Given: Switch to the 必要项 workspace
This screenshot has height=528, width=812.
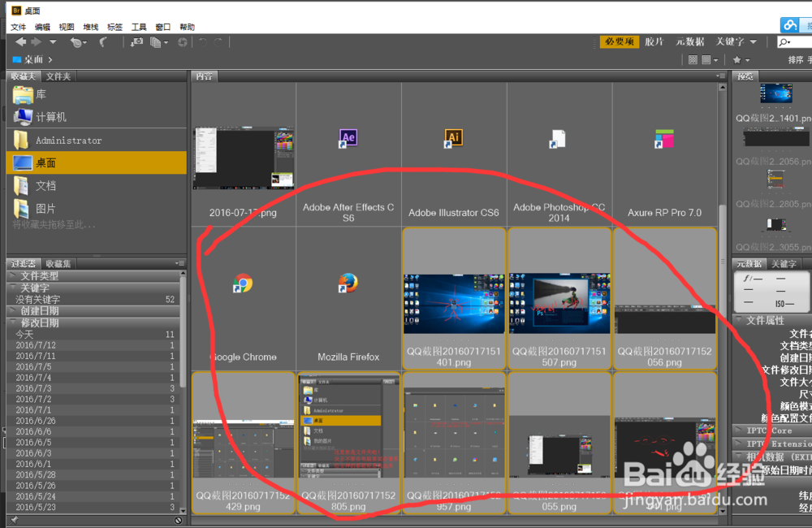Looking at the screenshot, I should pyautogui.click(x=620, y=42).
